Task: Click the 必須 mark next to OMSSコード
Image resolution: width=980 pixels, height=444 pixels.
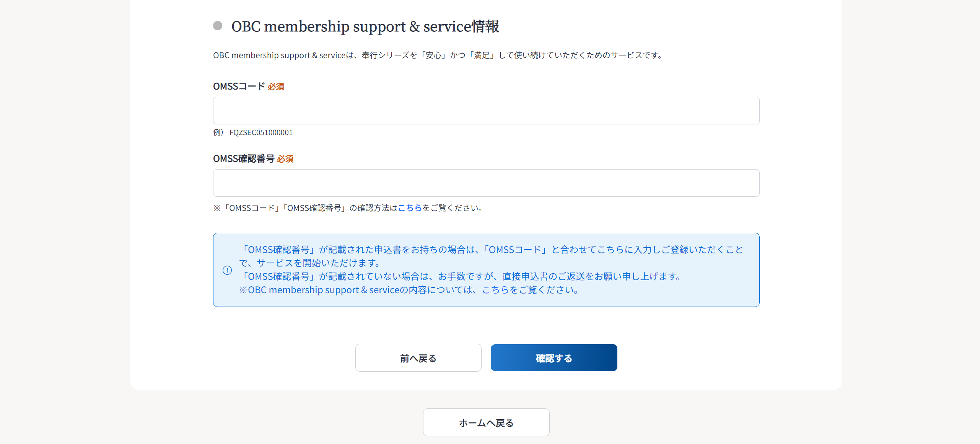Action: [276, 87]
